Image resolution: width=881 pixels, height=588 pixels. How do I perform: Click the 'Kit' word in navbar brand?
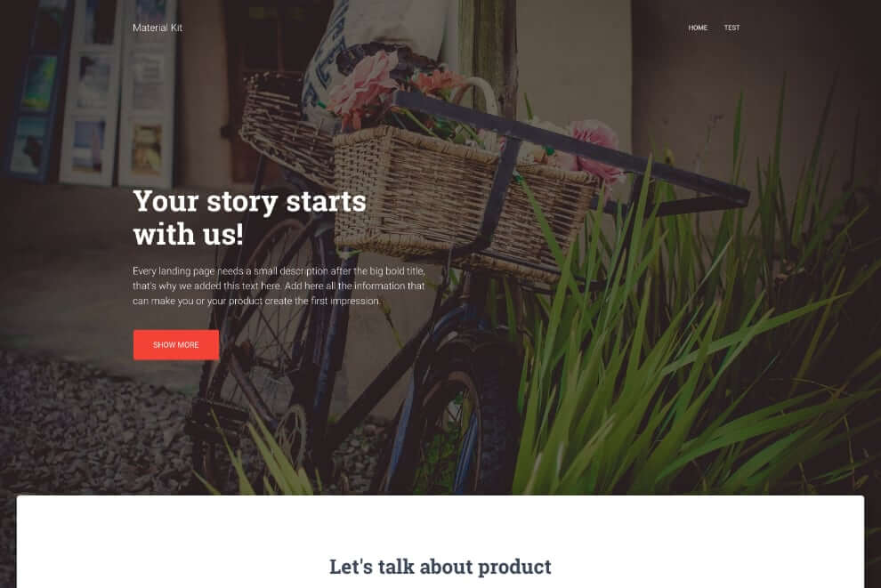coord(176,28)
